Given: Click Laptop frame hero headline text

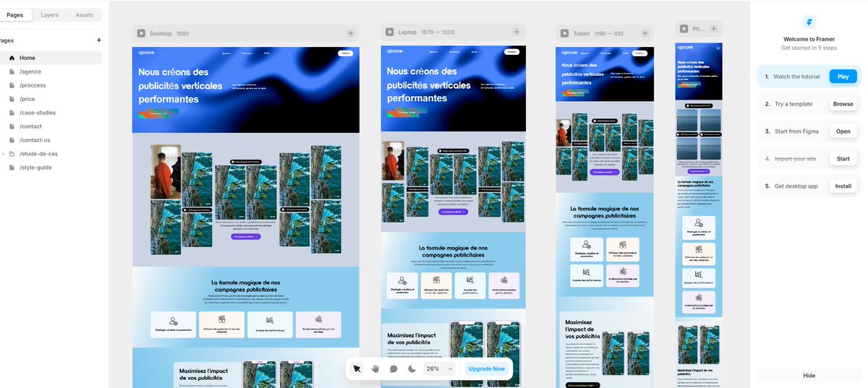Looking at the screenshot, I should (x=429, y=85).
